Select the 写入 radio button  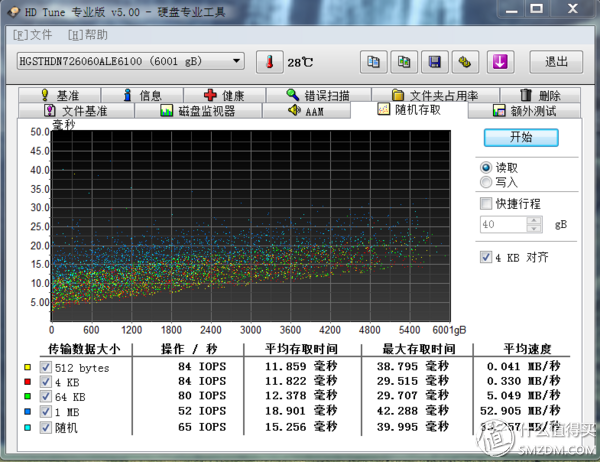point(487,183)
